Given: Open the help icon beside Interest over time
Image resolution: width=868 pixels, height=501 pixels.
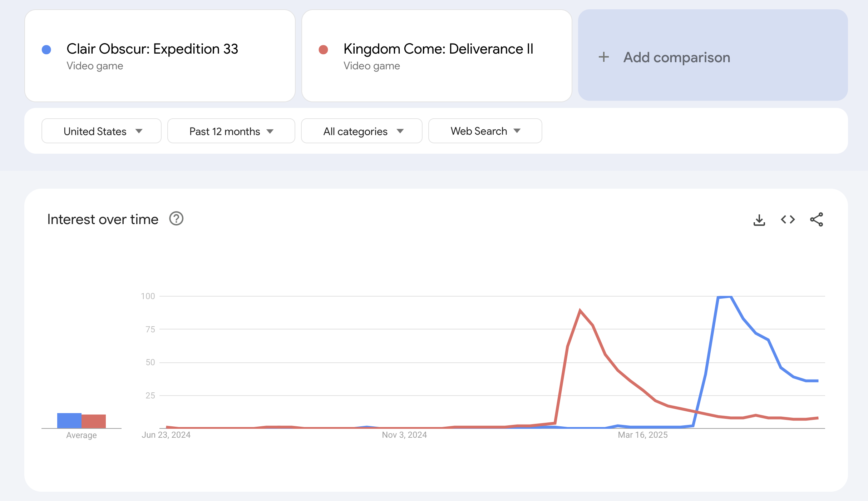Looking at the screenshot, I should (176, 219).
